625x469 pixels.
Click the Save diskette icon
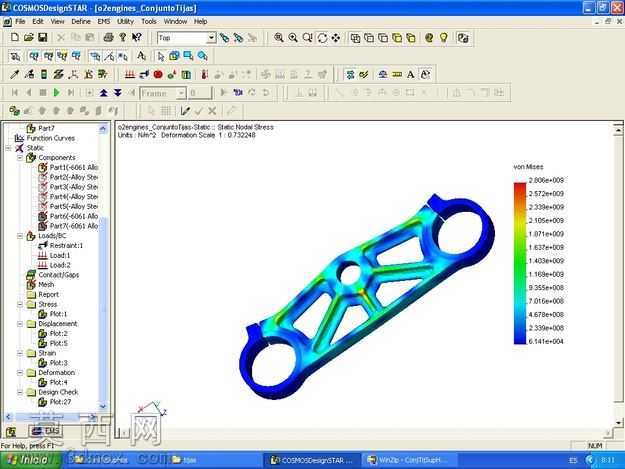coord(42,37)
